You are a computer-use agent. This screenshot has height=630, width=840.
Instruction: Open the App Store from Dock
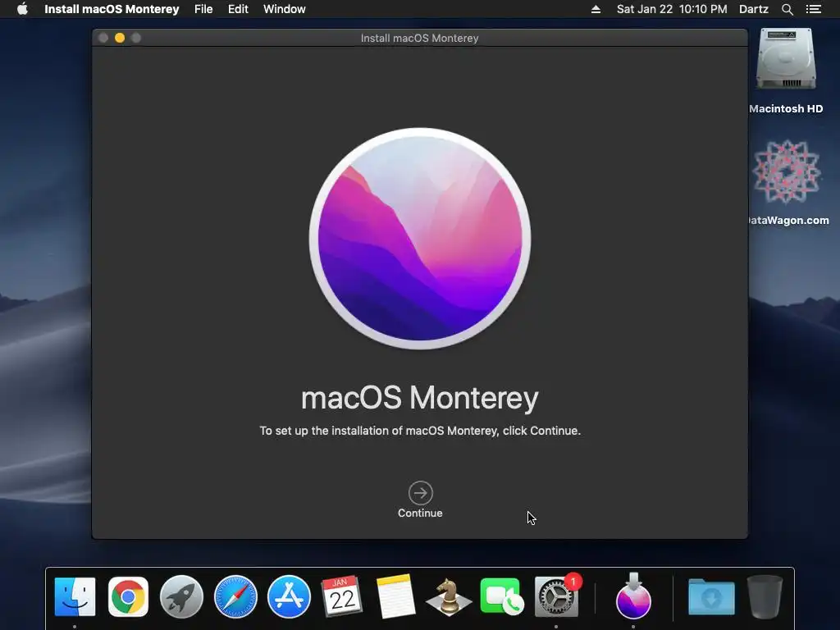click(x=289, y=596)
